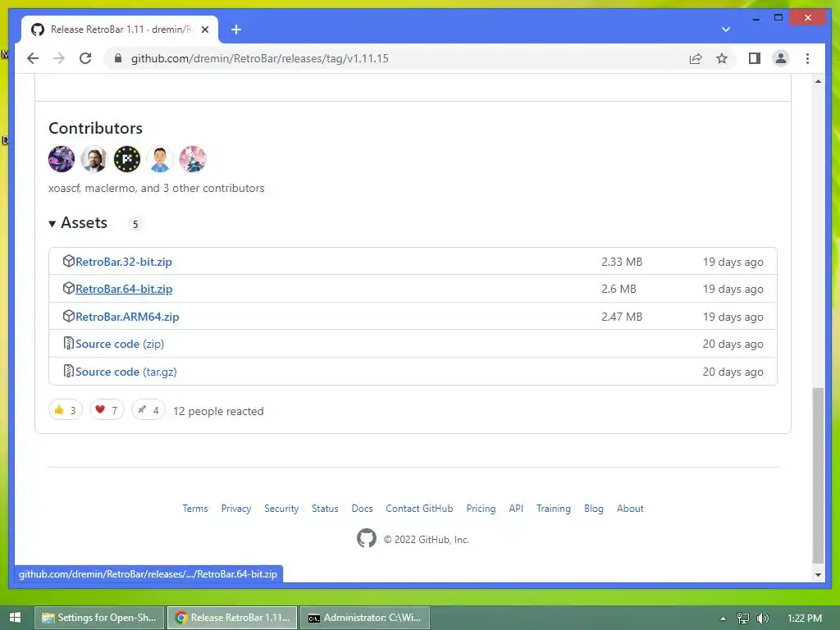The height and width of the screenshot is (630, 840).
Task: Click the address bar URL
Action: pyautogui.click(x=260, y=58)
